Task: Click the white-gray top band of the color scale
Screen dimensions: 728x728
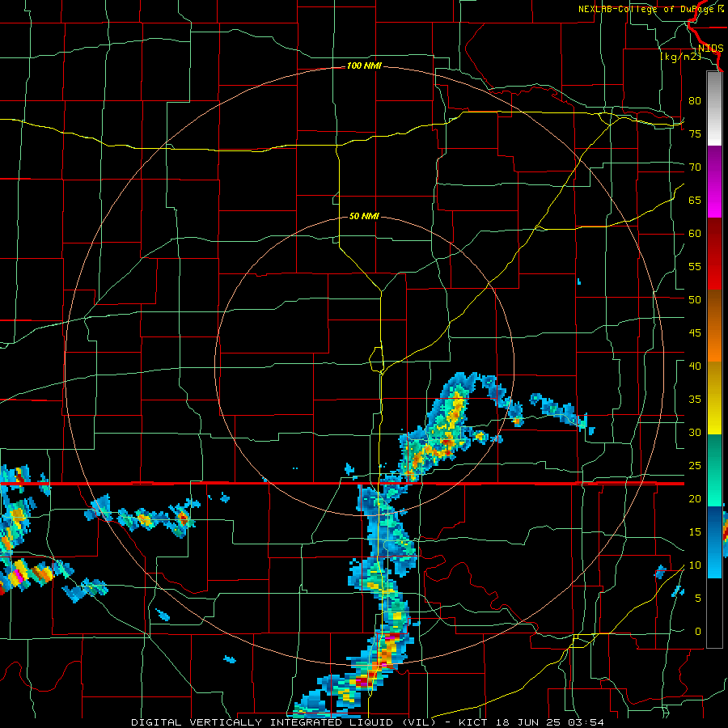Action: [x=714, y=109]
